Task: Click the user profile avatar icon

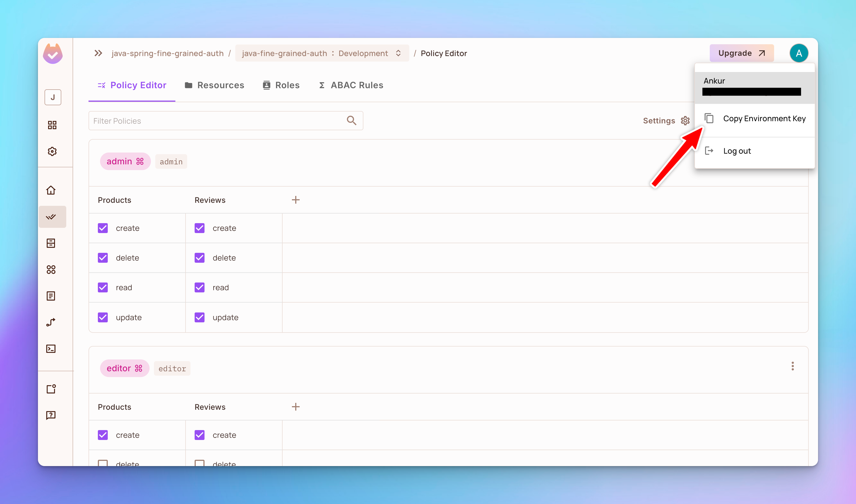Action: [x=799, y=53]
